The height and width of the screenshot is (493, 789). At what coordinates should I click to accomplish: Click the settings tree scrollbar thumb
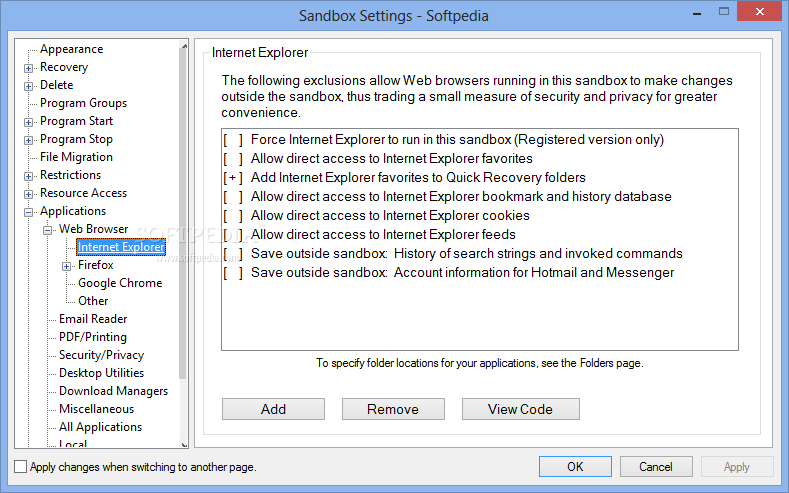pos(183,214)
